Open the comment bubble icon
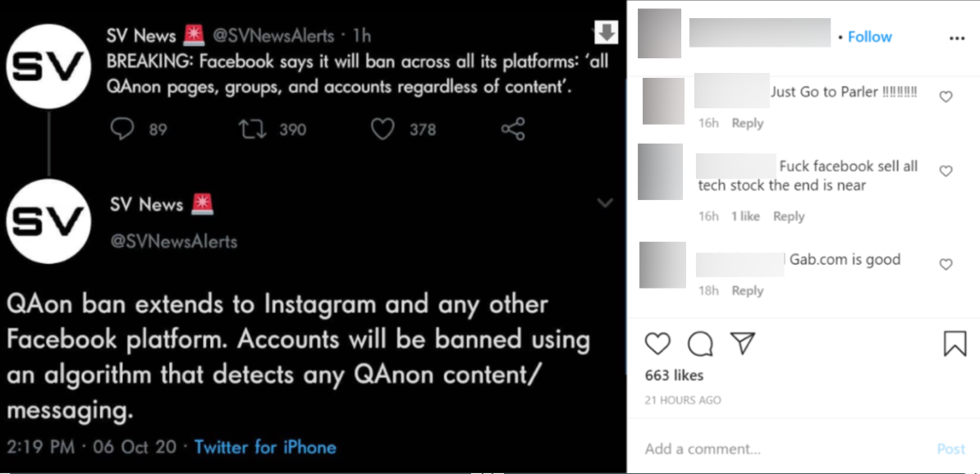 pos(700,344)
